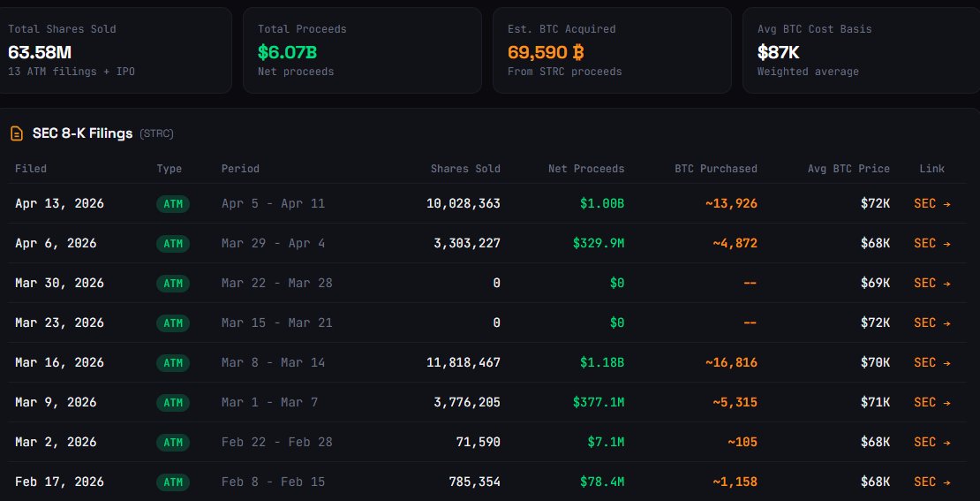Viewport: 980px width, 501px height.
Task: Sort by the Filed column header
Action: 31,168
